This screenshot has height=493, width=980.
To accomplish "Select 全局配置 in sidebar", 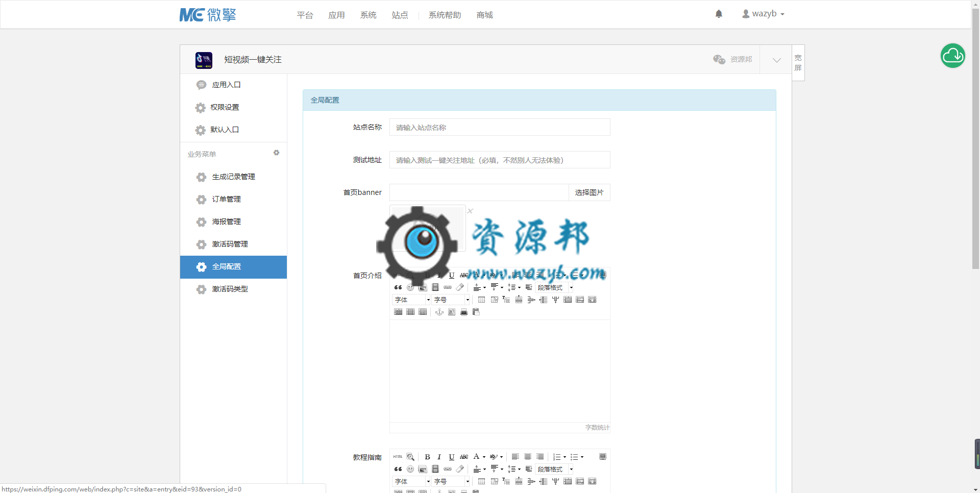I will 233,267.
